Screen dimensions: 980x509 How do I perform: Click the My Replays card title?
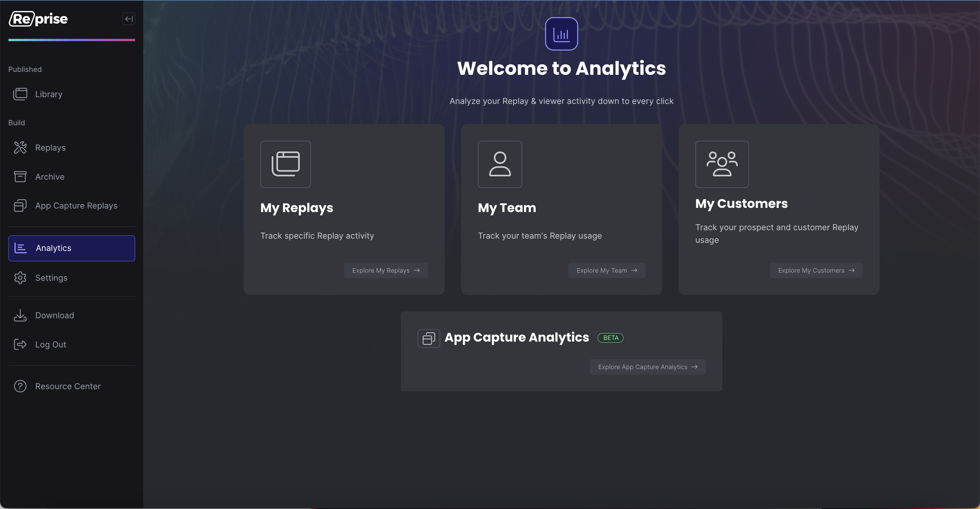pos(297,208)
